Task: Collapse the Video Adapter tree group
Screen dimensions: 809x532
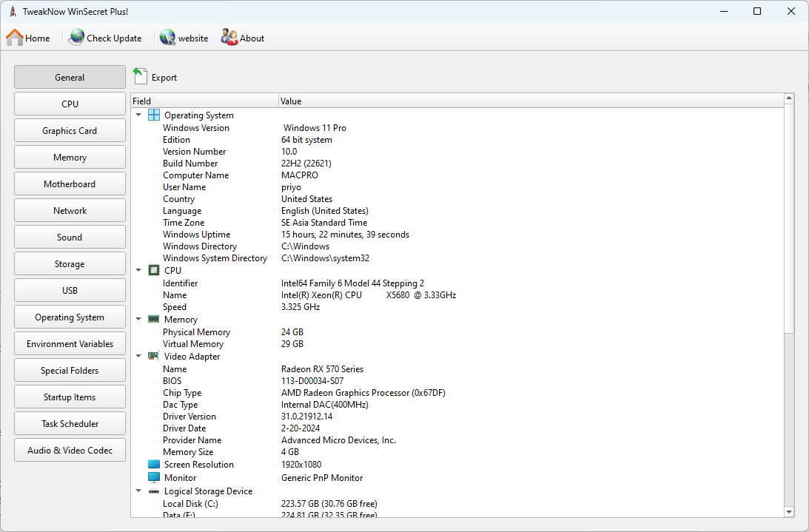Action: click(x=138, y=355)
